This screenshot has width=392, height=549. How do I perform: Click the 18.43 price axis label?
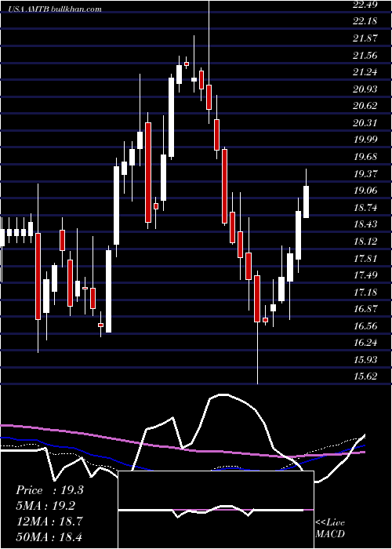[x=365, y=224]
